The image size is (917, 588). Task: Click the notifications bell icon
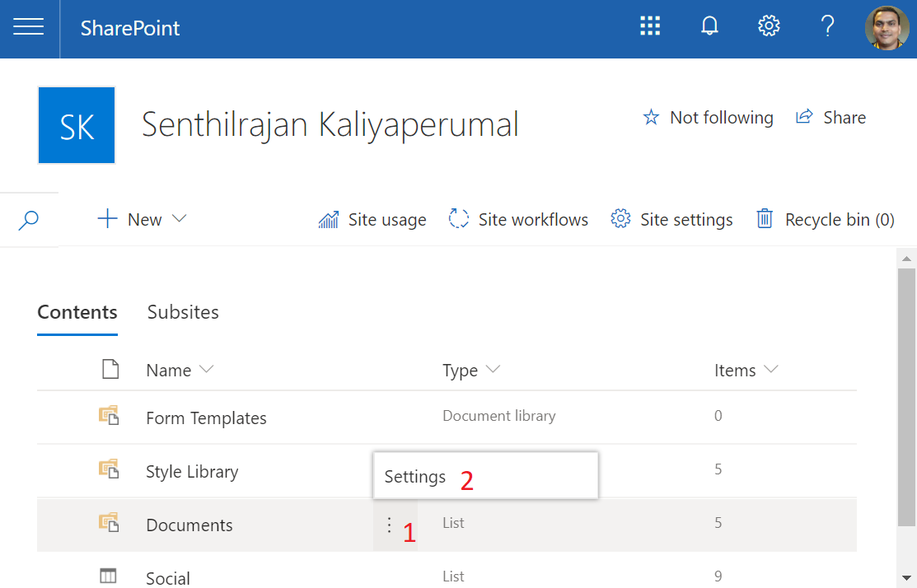click(709, 27)
